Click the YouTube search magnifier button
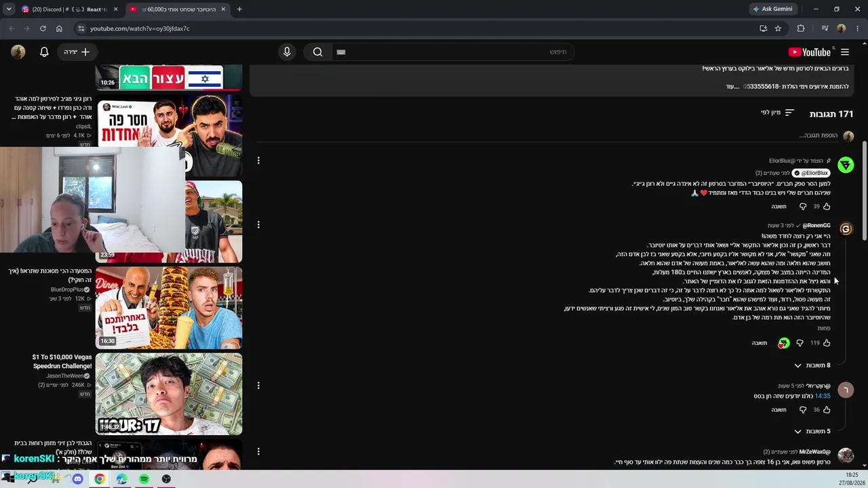The image size is (868, 488). click(x=317, y=52)
